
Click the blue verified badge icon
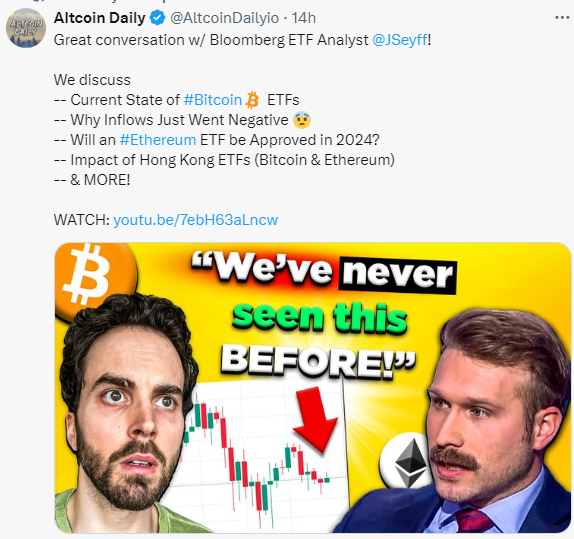[158, 18]
